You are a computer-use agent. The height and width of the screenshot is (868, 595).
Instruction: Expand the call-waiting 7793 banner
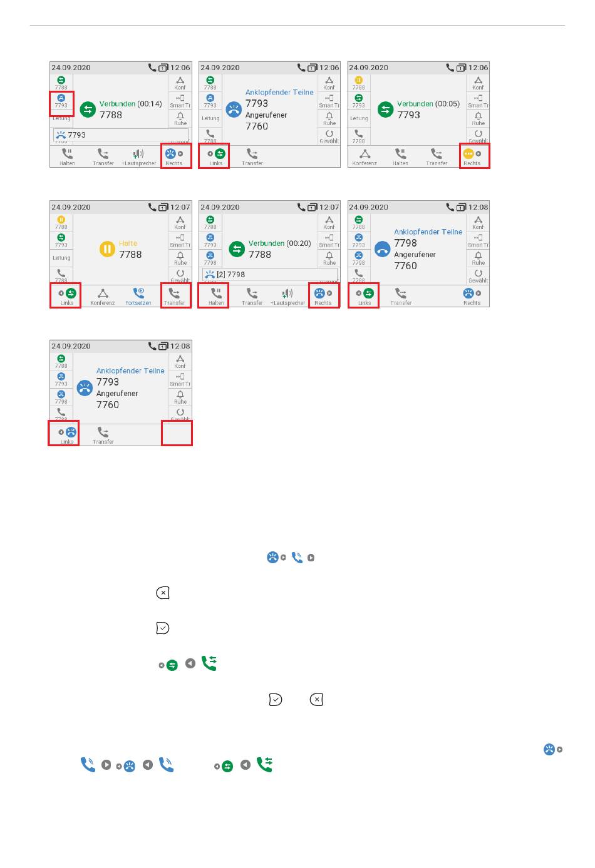121,135
